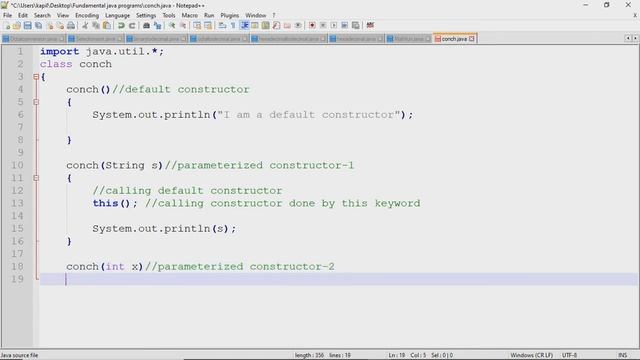Zoom in using the toolbar zoom-in icon

pyautogui.click(x=172, y=25)
